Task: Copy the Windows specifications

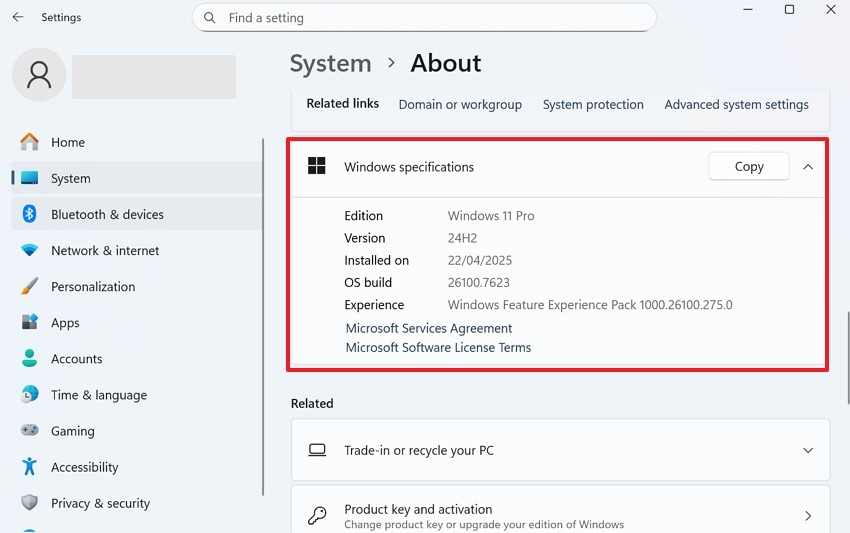Action: coord(749,166)
